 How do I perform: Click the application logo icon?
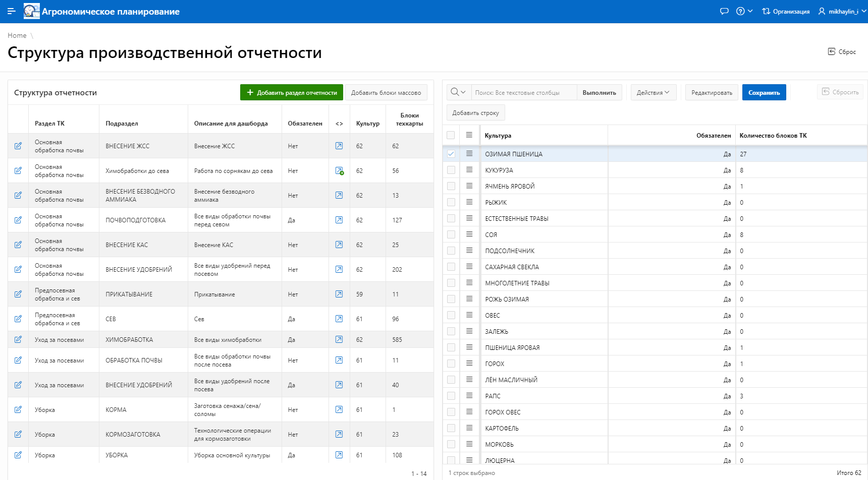point(31,11)
